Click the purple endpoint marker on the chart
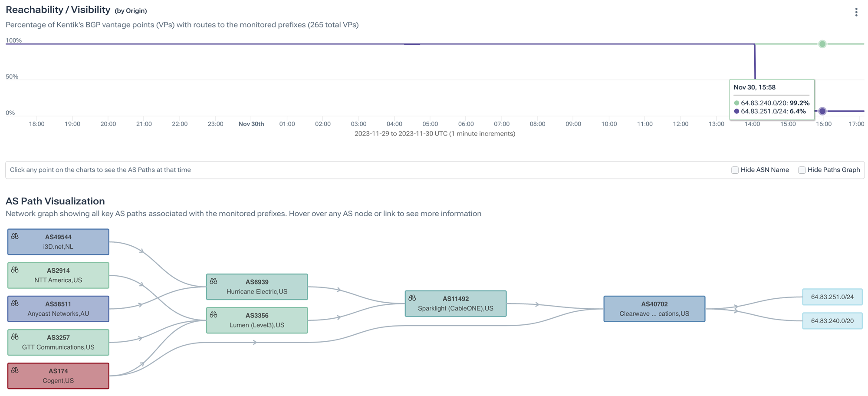This screenshot has height=396, width=868. click(x=822, y=111)
